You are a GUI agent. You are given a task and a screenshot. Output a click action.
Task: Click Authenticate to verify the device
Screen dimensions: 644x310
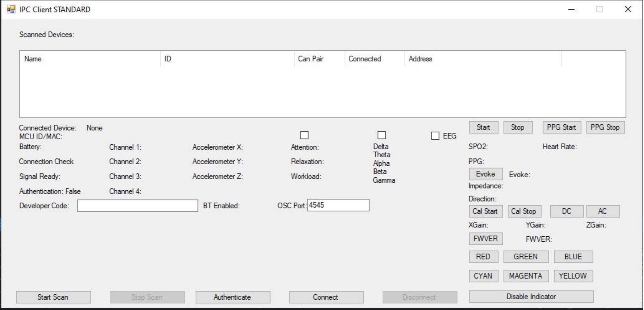[233, 297]
